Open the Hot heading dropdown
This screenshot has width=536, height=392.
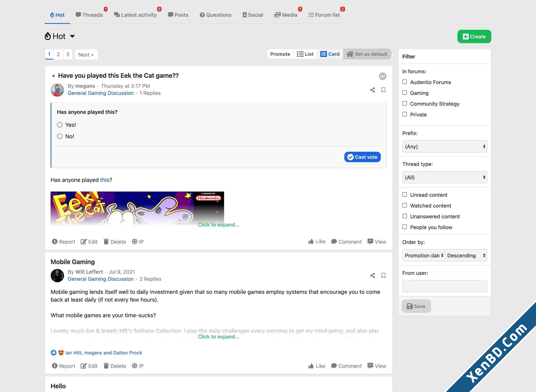point(72,36)
